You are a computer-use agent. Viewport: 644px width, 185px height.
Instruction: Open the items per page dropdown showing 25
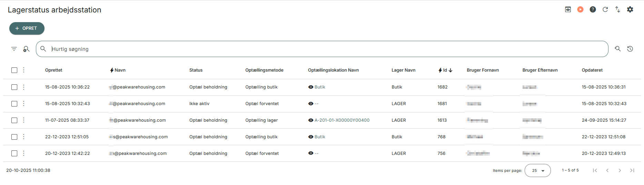click(538, 170)
